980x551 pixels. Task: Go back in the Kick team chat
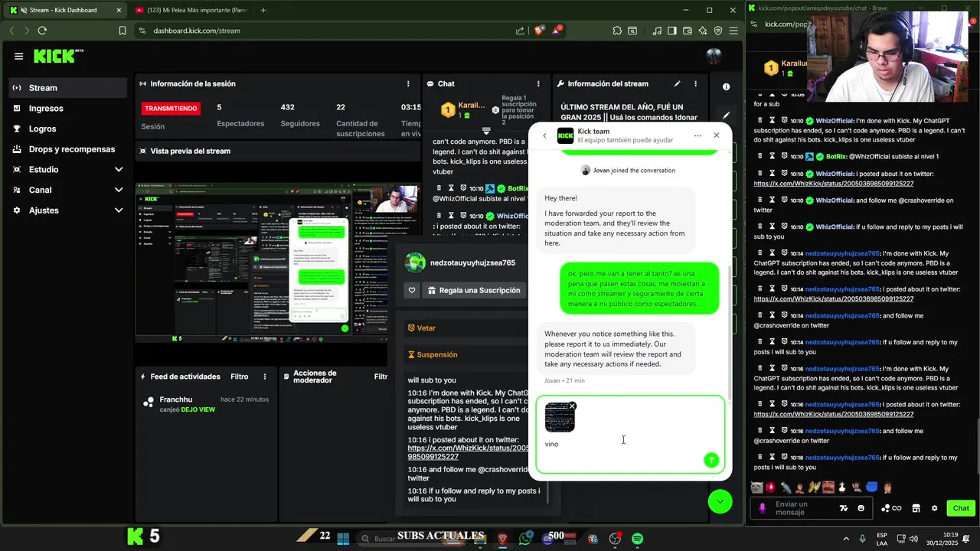tap(544, 135)
